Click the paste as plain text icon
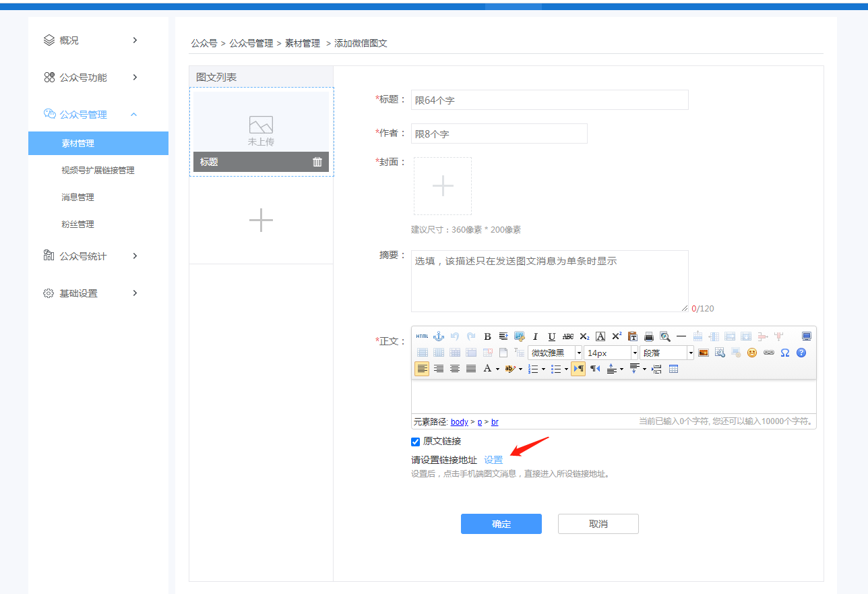Screen dimensions: 868x594 point(633,336)
